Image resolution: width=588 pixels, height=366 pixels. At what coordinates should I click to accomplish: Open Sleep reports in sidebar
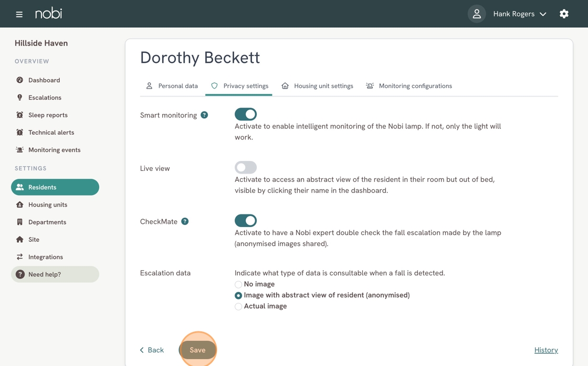pyautogui.click(x=48, y=115)
